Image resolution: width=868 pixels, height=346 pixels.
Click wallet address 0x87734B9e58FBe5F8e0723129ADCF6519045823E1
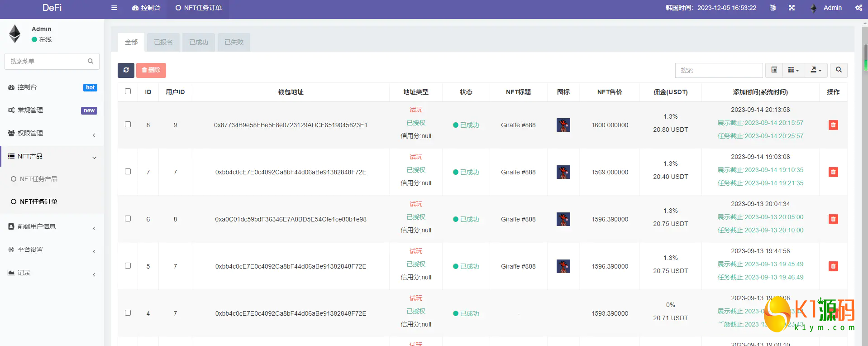[291, 125]
